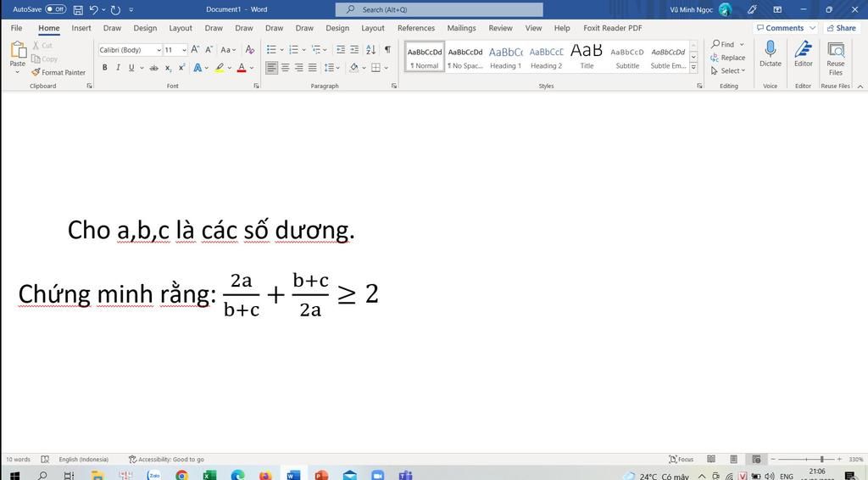Save the document with the floppy disk icon
Image resolution: width=868 pixels, height=480 pixels.
click(x=78, y=9)
